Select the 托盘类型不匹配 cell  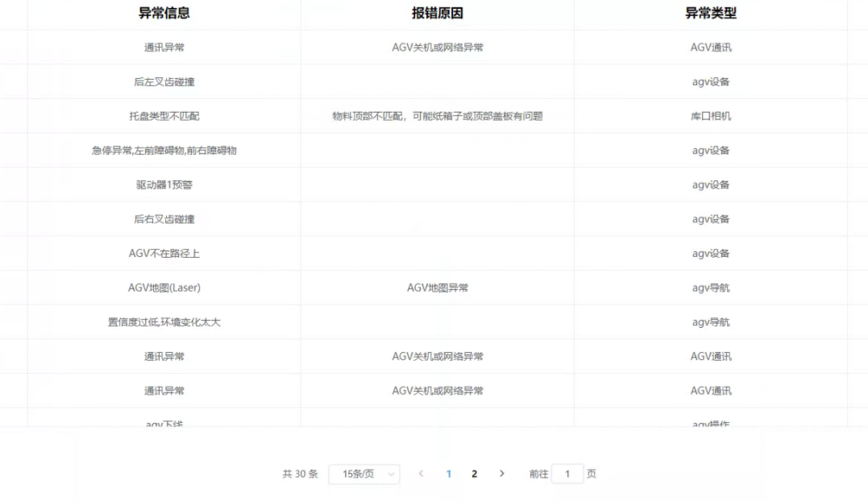coord(164,116)
